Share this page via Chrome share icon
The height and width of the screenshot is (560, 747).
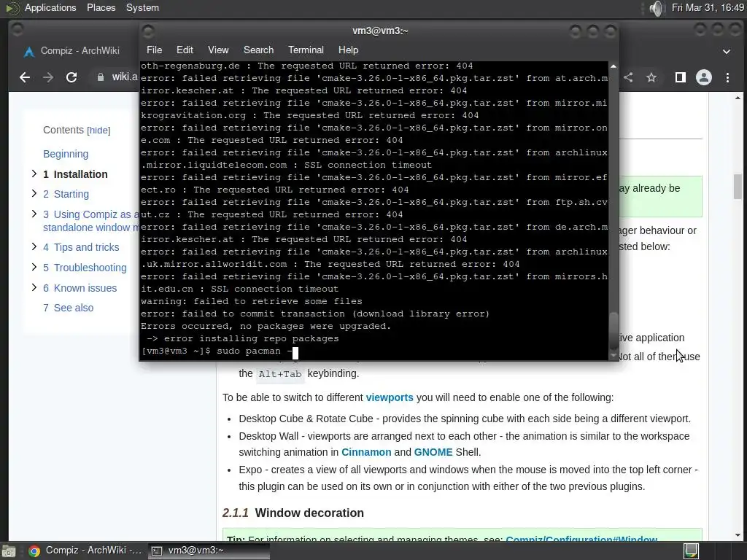[628, 77]
